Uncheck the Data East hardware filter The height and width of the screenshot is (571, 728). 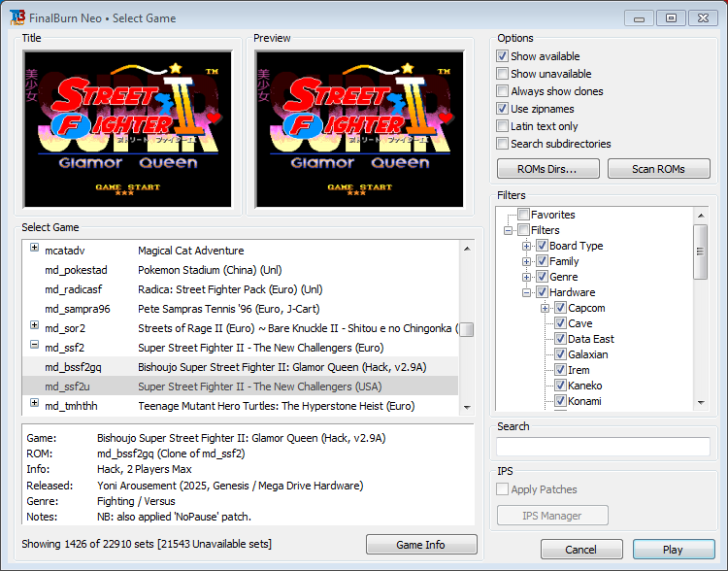[x=560, y=339]
